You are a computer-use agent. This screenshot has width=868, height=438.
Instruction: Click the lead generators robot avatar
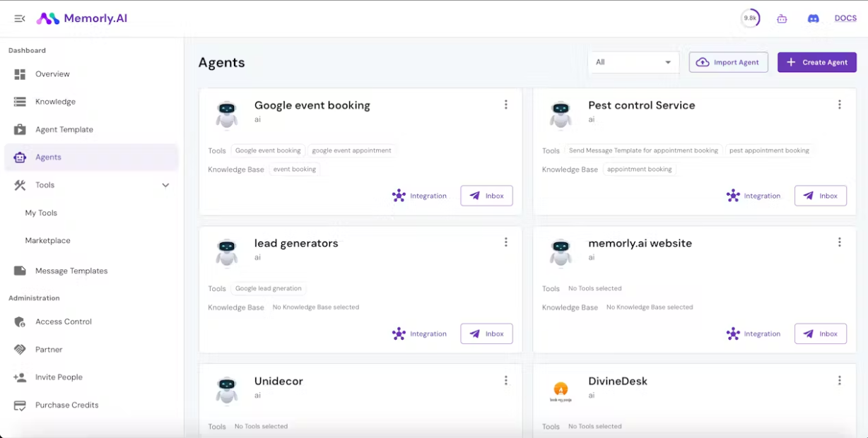click(226, 252)
